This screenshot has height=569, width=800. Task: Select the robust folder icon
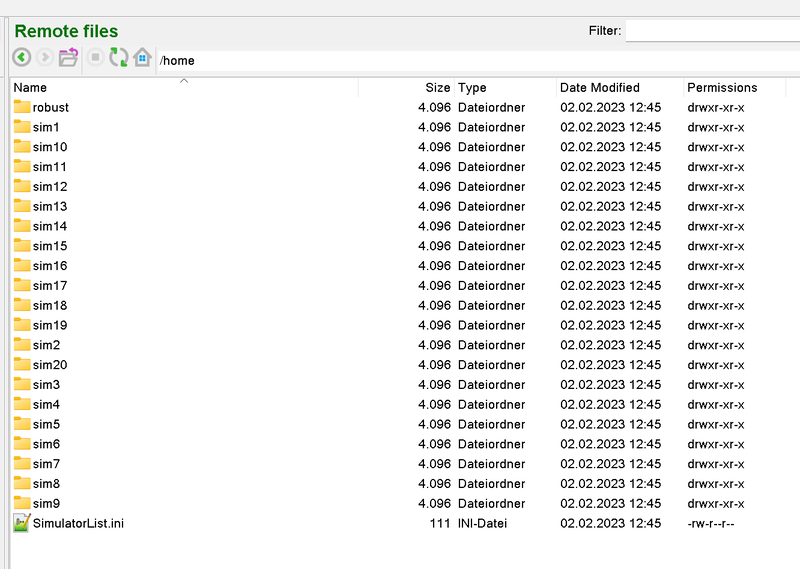[22, 107]
